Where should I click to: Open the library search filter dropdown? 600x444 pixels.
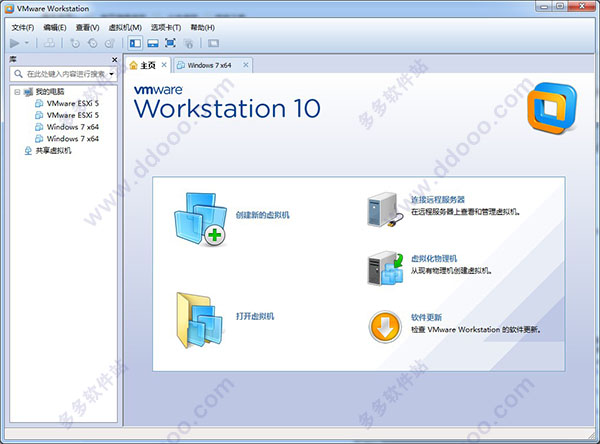coord(111,74)
